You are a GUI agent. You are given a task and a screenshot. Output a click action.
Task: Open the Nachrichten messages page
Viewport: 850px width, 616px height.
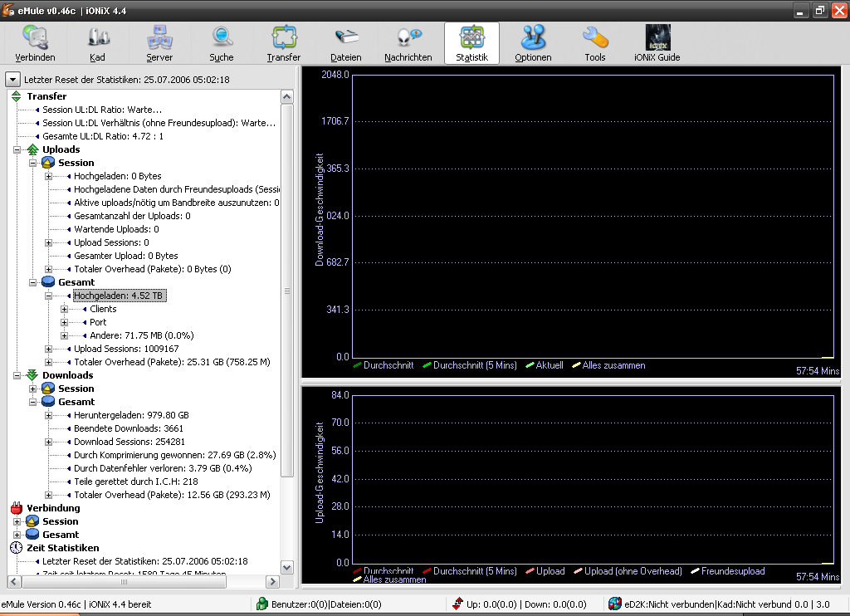point(408,43)
